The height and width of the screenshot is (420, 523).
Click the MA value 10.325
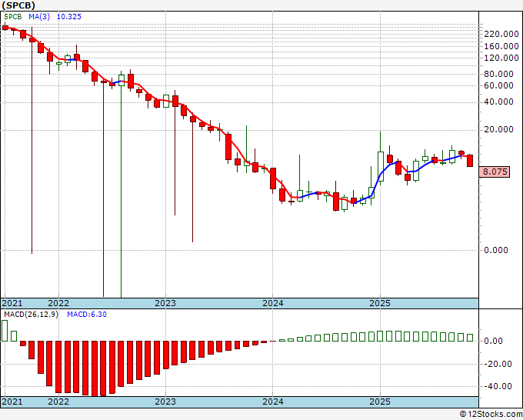tap(69, 17)
